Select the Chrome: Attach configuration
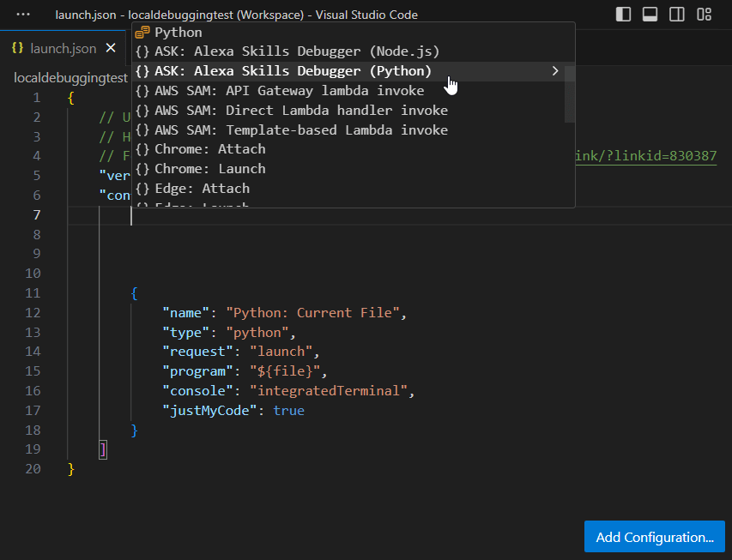Screen dimensions: 732x560 point(354,149)
